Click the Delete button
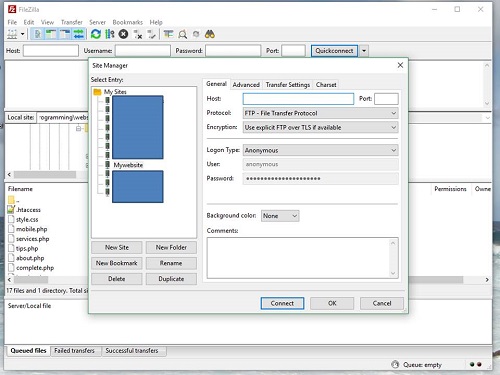The height and width of the screenshot is (375, 500). pyautogui.click(x=117, y=279)
